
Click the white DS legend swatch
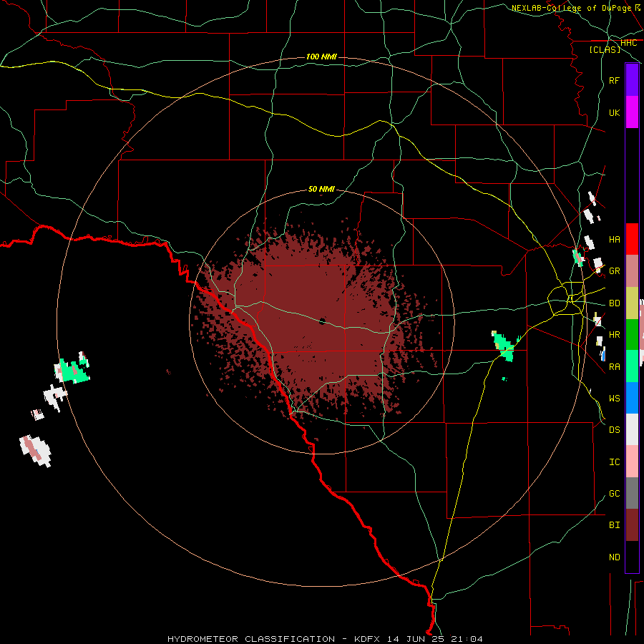(632, 429)
